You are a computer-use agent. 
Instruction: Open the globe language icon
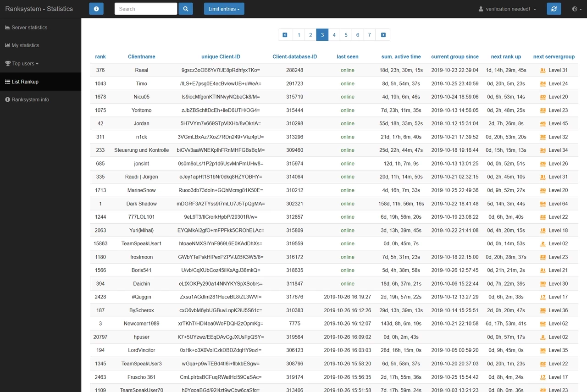tap(574, 9)
